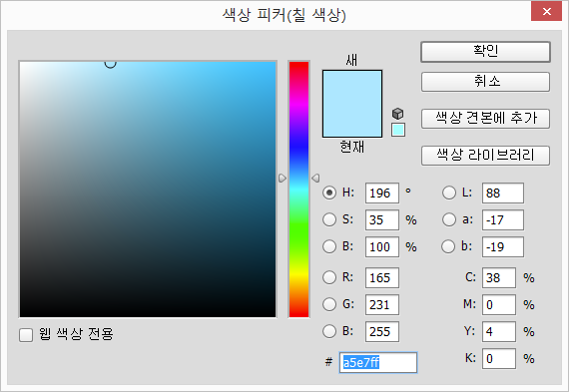The width and height of the screenshot is (569, 392).
Task: Select the H hue radio button
Action: (329, 193)
